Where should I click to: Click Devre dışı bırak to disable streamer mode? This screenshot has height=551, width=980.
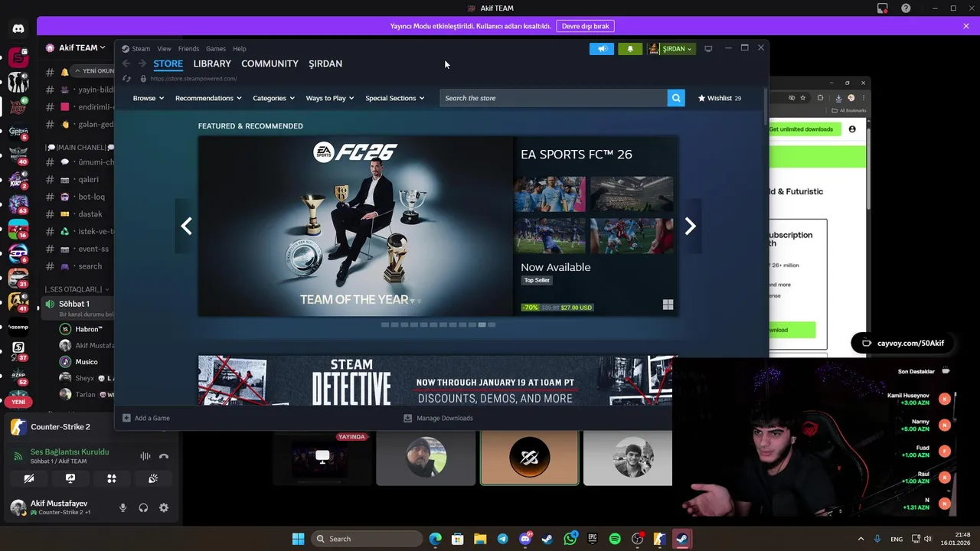click(586, 26)
